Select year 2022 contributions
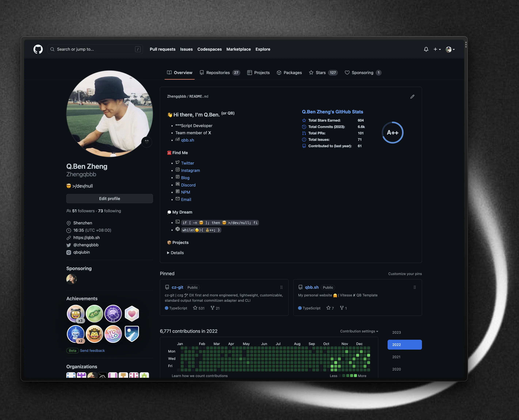The width and height of the screenshot is (519, 420). pos(404,344)
